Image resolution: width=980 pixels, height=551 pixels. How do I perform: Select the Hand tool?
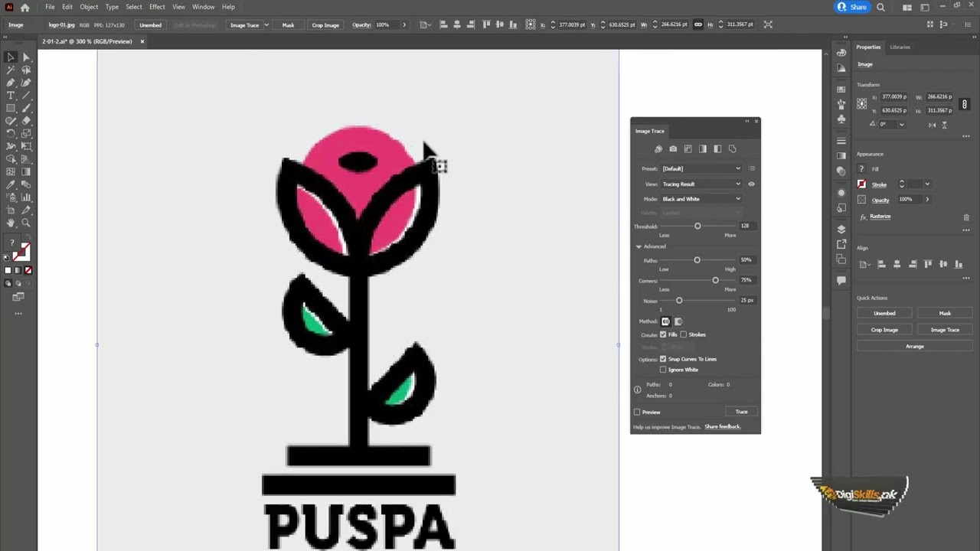point(11,223)
